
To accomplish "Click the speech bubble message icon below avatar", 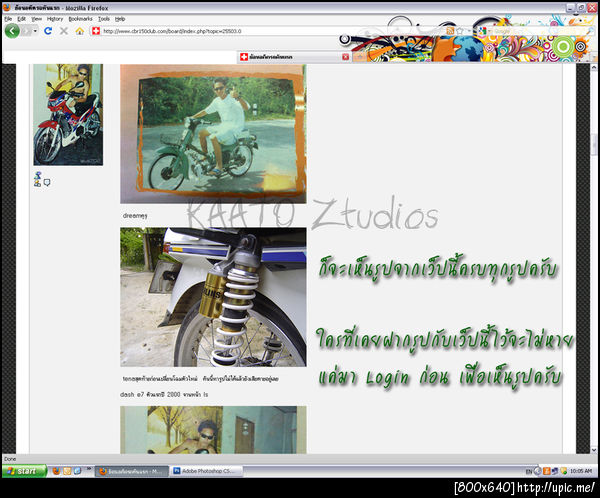I will [x=47, y=183].
